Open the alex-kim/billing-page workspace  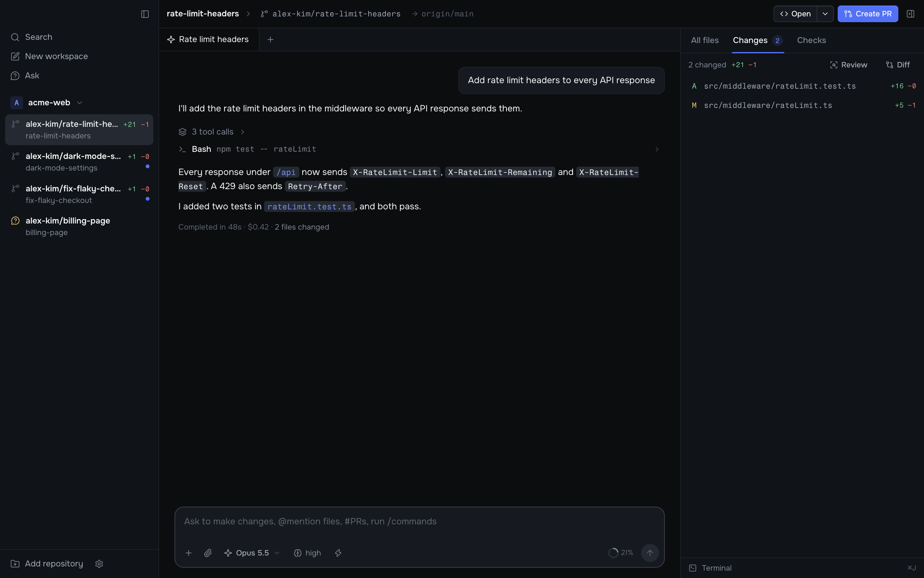point(79,226)
